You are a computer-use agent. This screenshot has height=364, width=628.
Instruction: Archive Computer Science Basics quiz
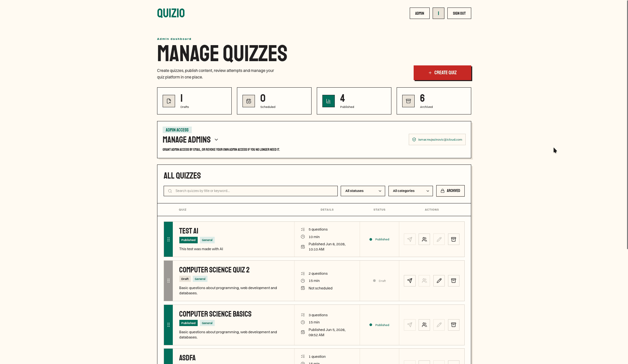pyautogui.click(x=454, y=325)
